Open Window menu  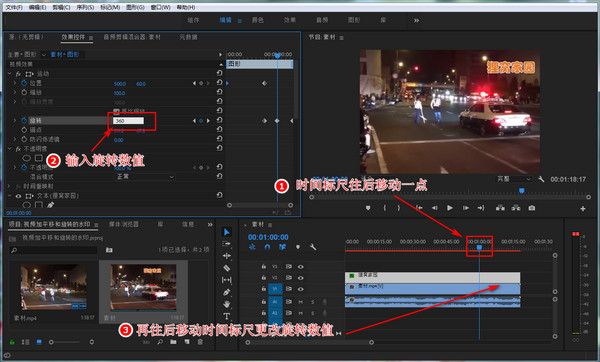tap(160, 7)
